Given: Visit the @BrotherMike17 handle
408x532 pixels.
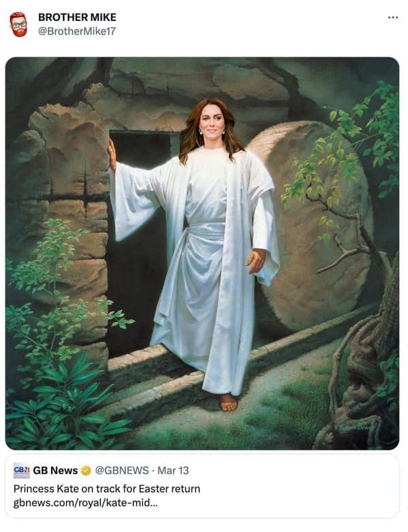Looking at the screenshot, I should point(77,31).
